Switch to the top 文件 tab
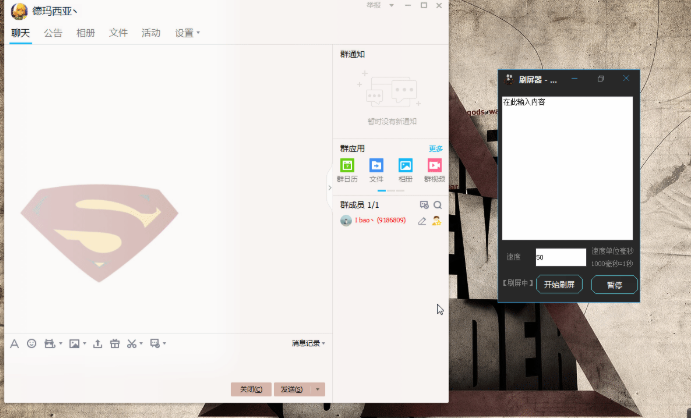 [118, 33]
